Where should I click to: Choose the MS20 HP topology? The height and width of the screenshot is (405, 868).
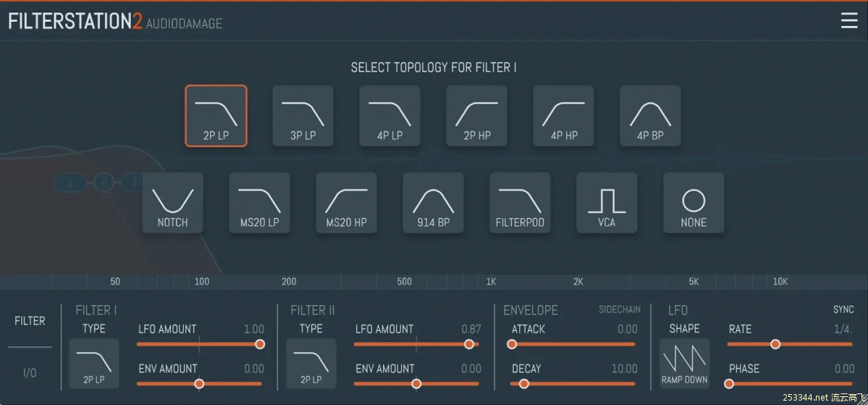347,203
